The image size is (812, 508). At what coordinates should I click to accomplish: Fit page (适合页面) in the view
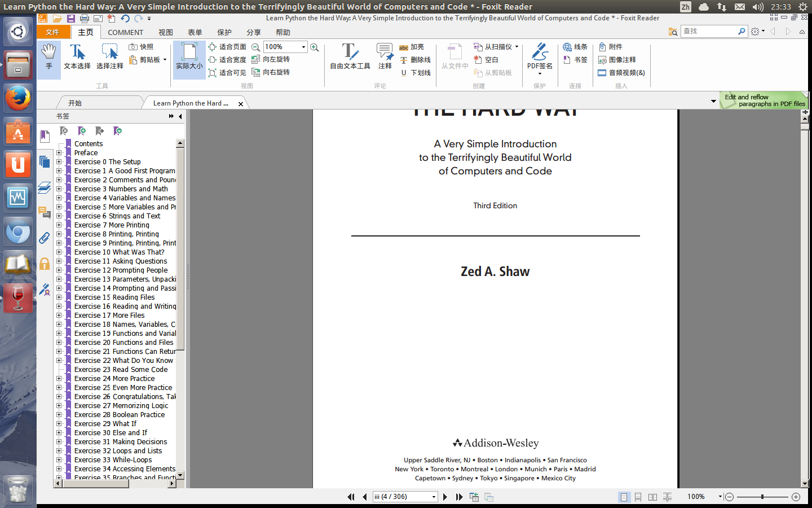[227, 47]
